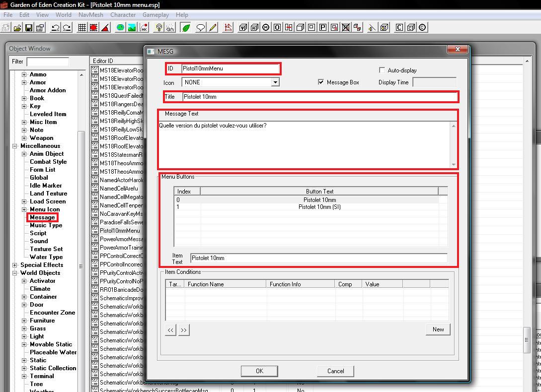Select button row Pistolet 10mm (SI)

pos(311,207)
